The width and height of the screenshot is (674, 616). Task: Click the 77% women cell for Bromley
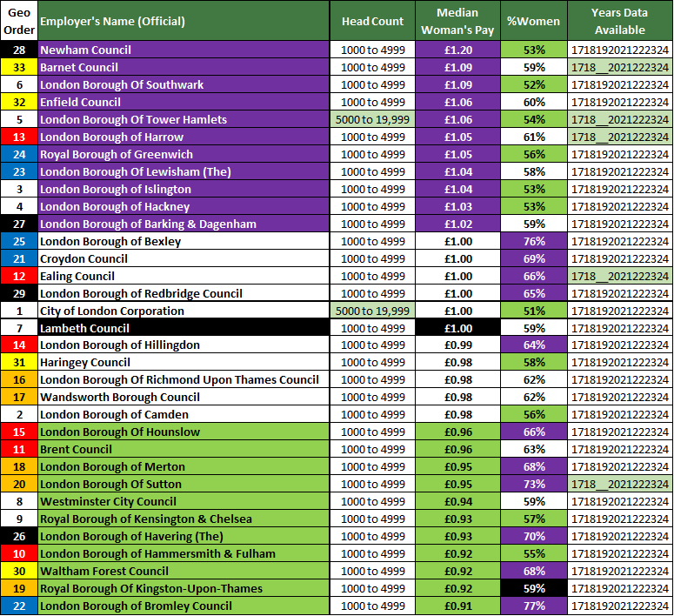coord(534,606)
